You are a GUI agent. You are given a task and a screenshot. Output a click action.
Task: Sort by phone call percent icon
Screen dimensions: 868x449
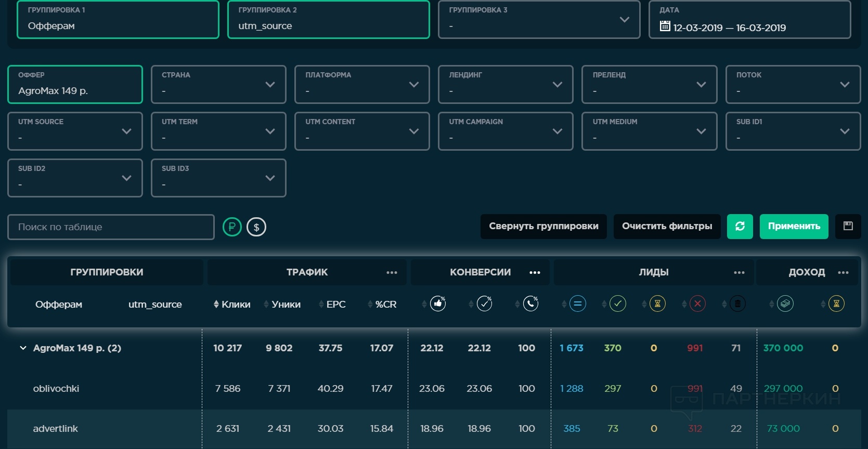tap(530, 304)
